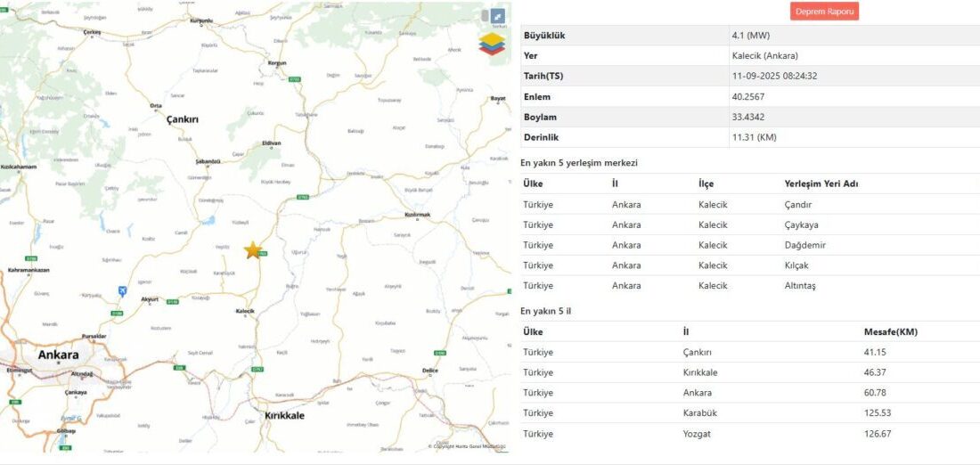The image size is (980, 465).
Task: Click the airport icon near Akyurt
Action: [x=123, y=290]
